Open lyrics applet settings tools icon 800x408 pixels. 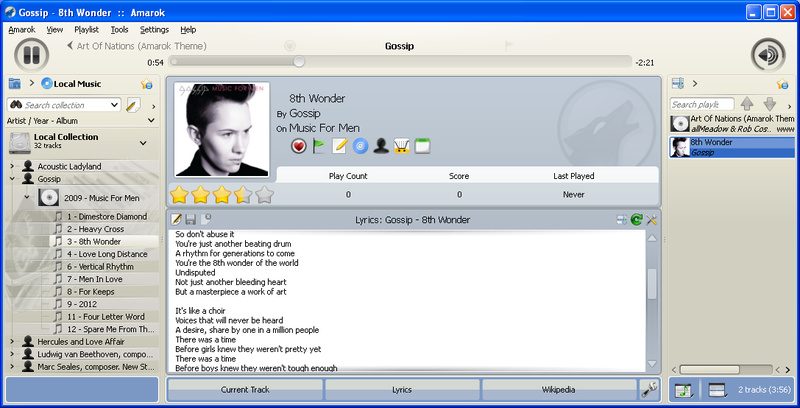(651, 220)
